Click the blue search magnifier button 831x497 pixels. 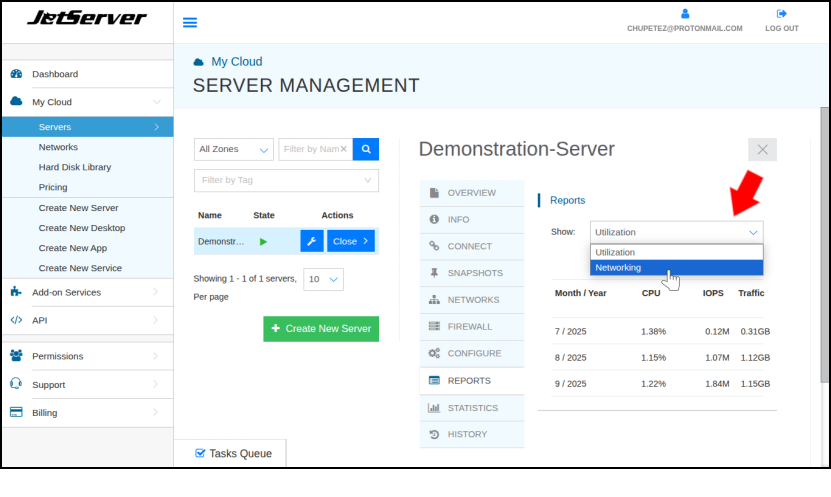366,149
